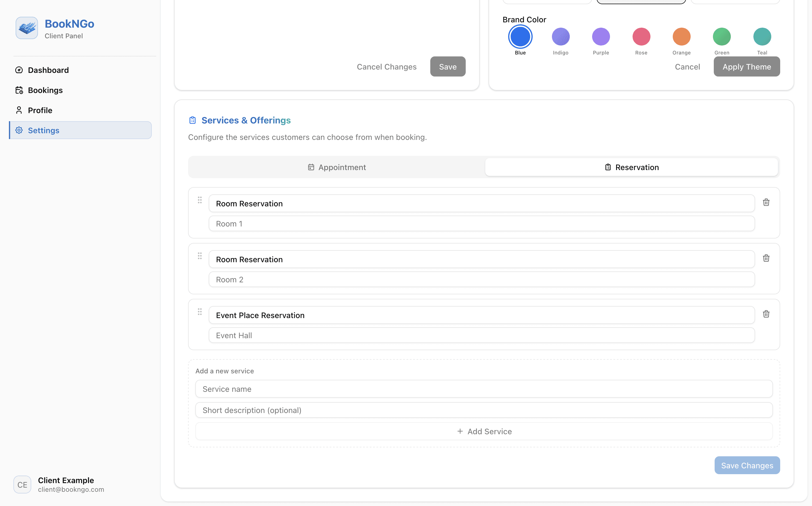Delete the Event Place Reservation service
The width and height of the screenshot is (812, 506).
pyautogui.click(x=766, y=314)
